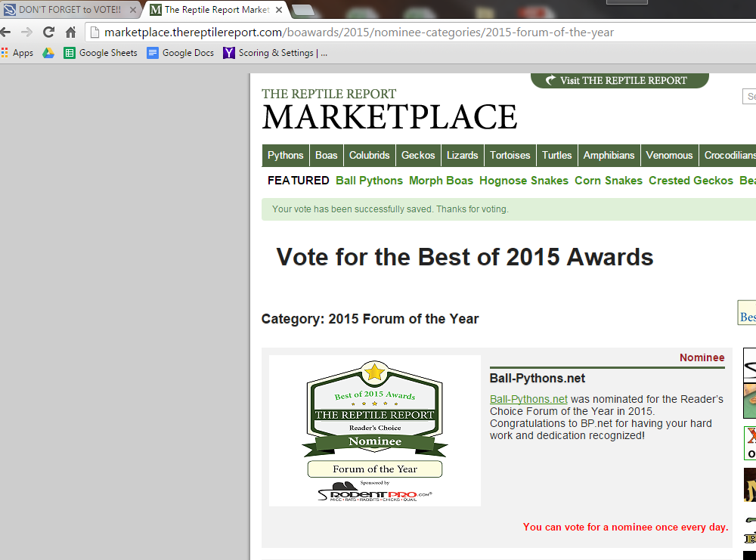Click The Reptile Report Marketplace logo

pos(389,110)
